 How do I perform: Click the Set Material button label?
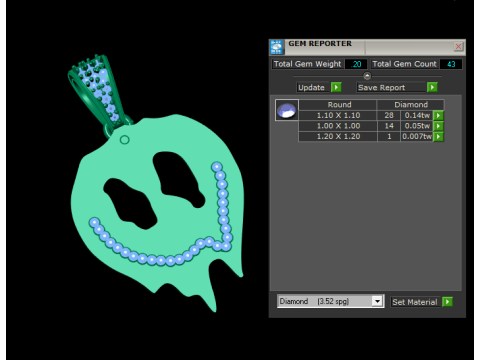415,302
